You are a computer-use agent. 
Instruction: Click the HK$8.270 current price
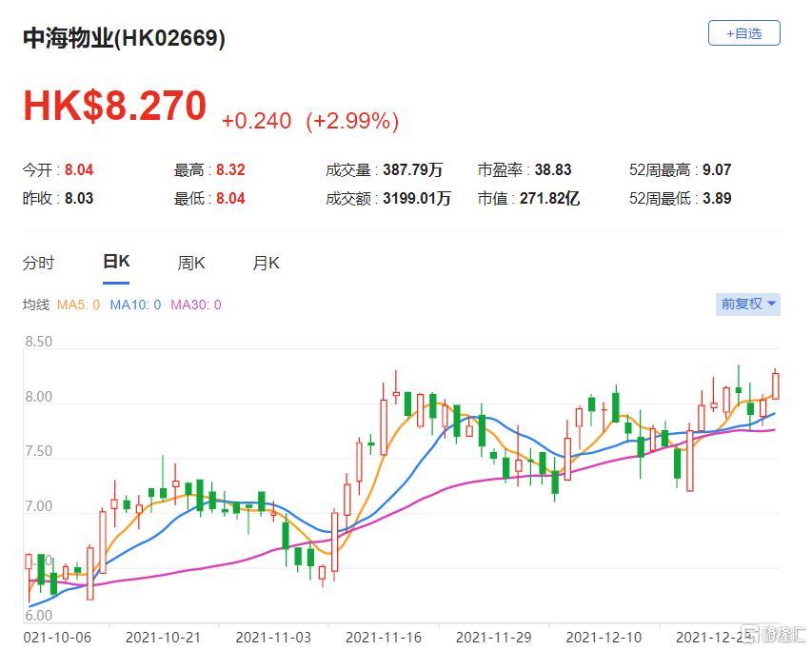114,106
